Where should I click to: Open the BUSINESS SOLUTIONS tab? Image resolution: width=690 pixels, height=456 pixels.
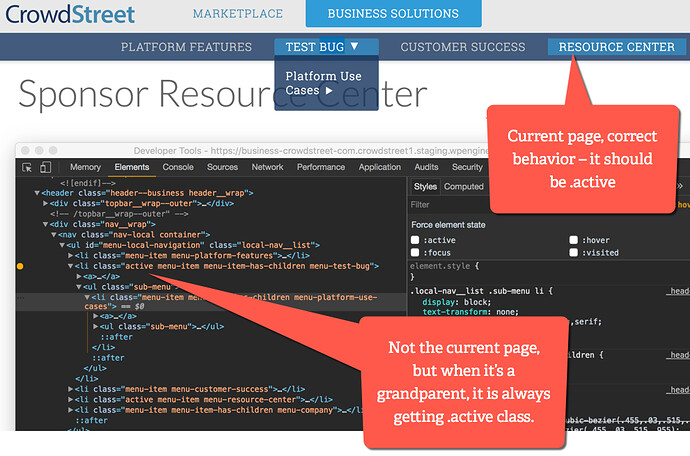[393, 14]
